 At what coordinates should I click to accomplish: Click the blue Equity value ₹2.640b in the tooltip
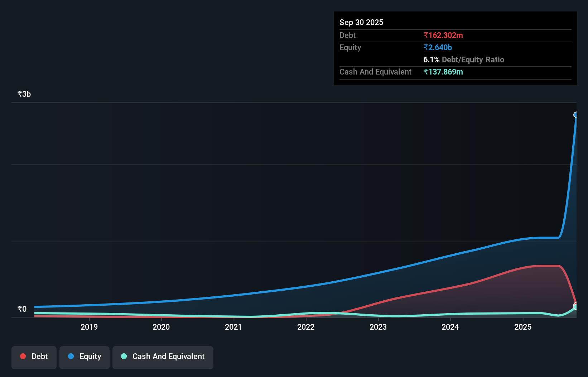pyautogui.click(x=438, y=47)
